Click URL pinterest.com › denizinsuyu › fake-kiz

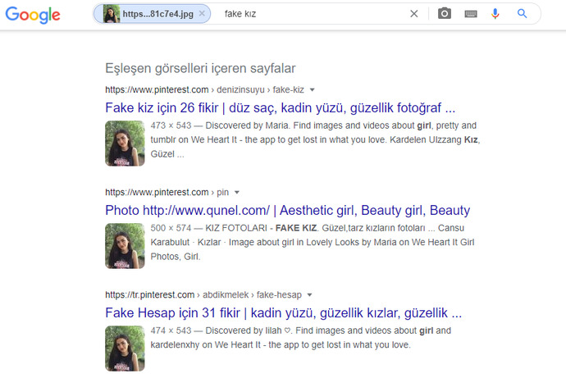pyautogui.click(x=205, y=89)
